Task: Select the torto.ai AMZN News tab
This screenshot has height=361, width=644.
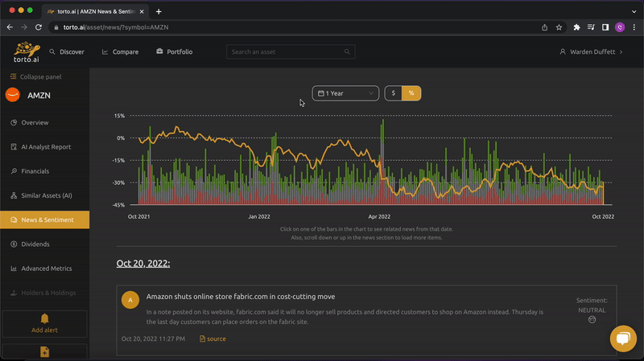Action: coord(95,11)
